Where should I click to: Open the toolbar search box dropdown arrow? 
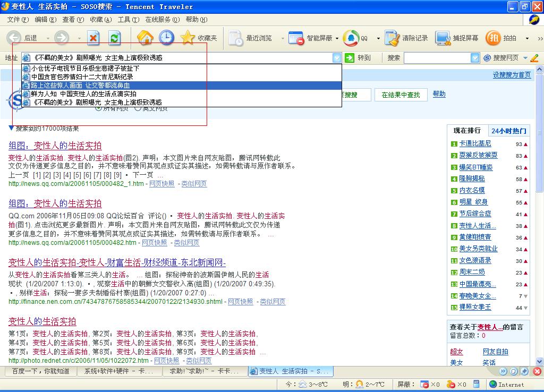point(475,58)
